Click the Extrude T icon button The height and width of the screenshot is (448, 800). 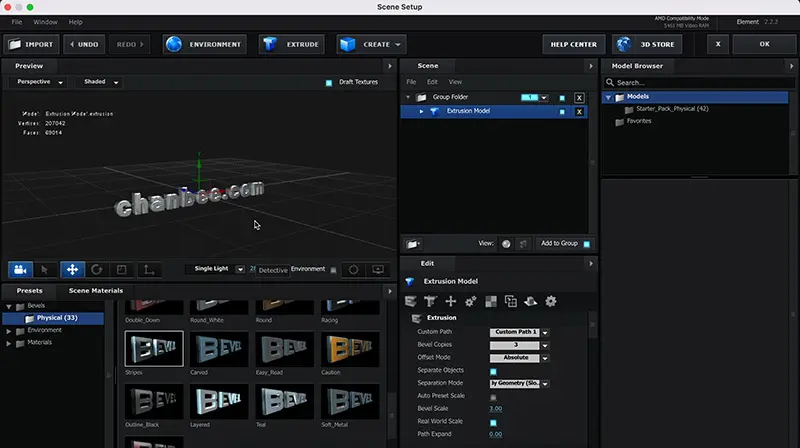pyautogui.click(x=292, y=44)
